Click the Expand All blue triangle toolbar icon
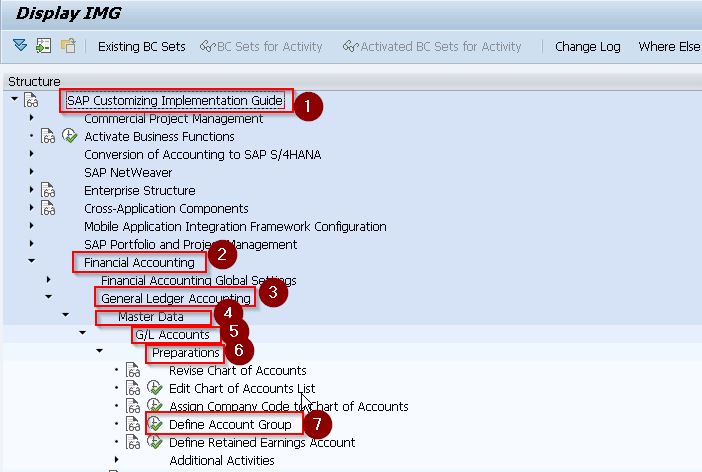The width and height of the screenshot is (702, 472). pyautogui.click(x=20, y=45)
